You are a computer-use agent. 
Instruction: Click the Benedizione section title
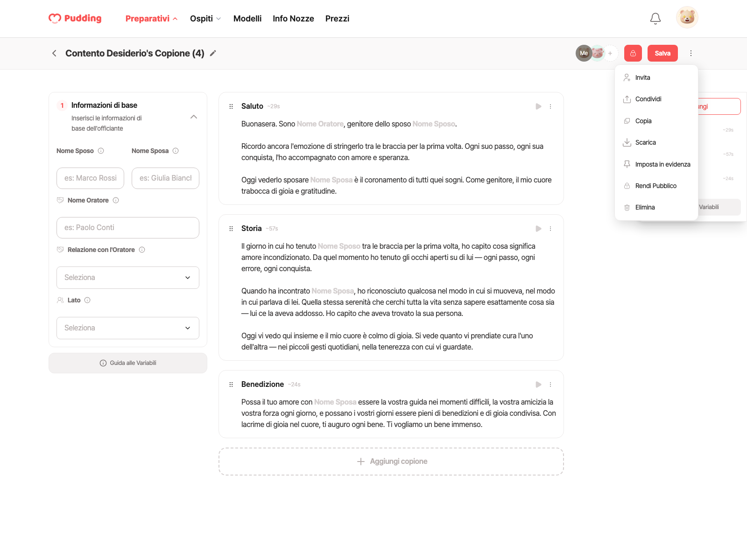(x=262, y=385)
